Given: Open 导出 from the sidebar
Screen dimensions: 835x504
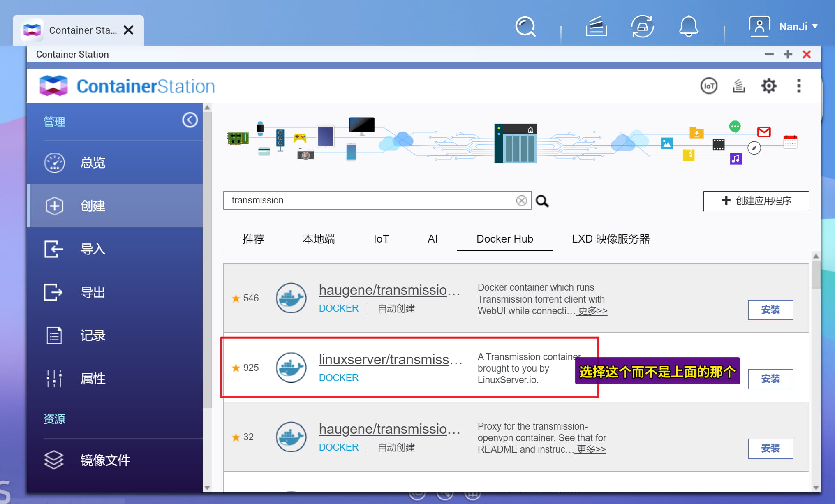Looking at the screenshot, I should (x=92, y=292).
